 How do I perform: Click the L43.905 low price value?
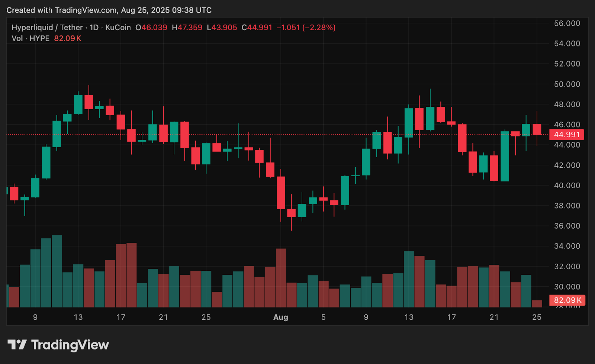[222, 27]
